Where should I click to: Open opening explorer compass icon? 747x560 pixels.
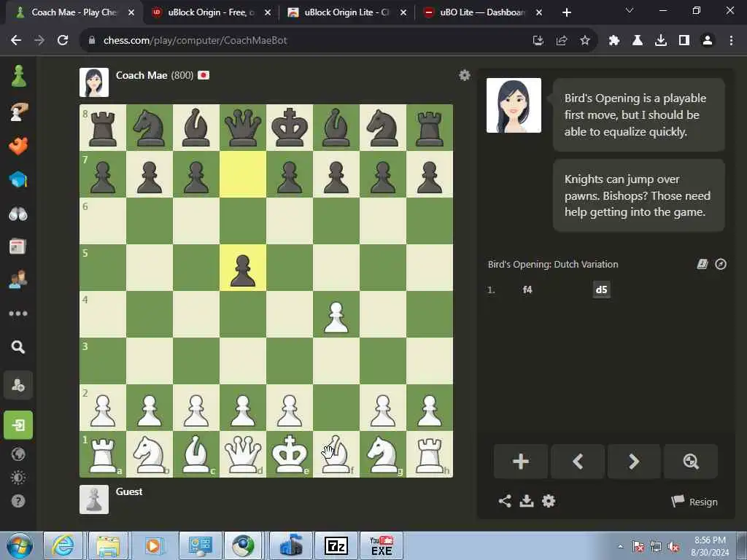tap(720, 264)
